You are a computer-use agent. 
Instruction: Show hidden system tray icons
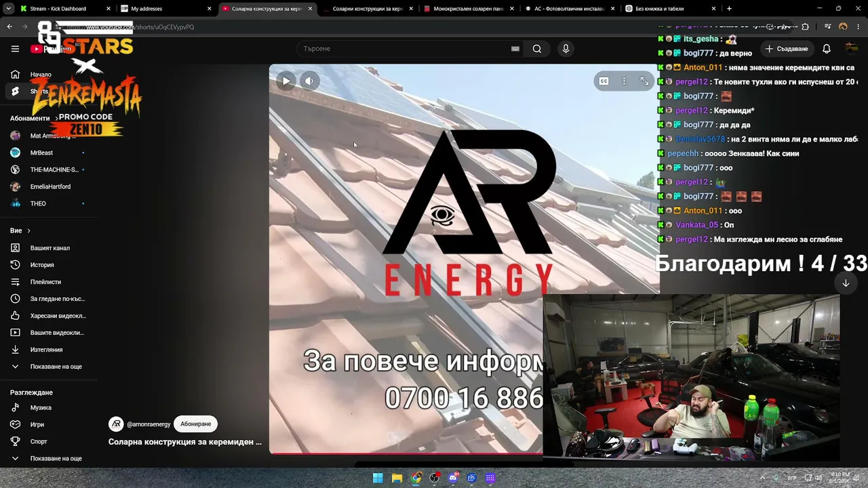[762, 478]
